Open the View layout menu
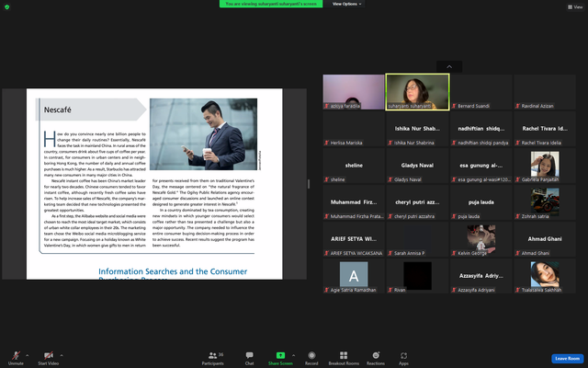The height and width of the screenshot is (368, 588). 575,6
